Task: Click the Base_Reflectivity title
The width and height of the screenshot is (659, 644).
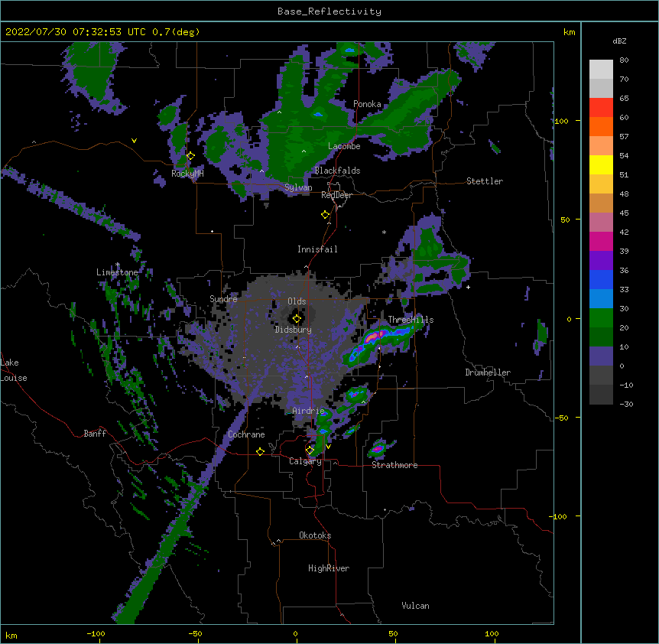Action: [329, 11]
